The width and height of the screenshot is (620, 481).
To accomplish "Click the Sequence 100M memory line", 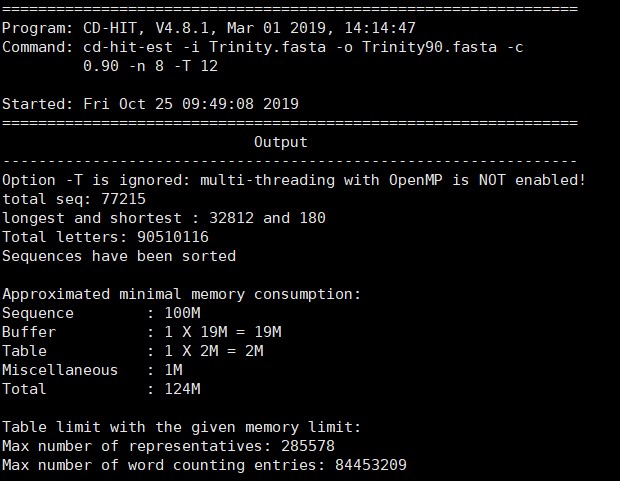I will [100, 313].
